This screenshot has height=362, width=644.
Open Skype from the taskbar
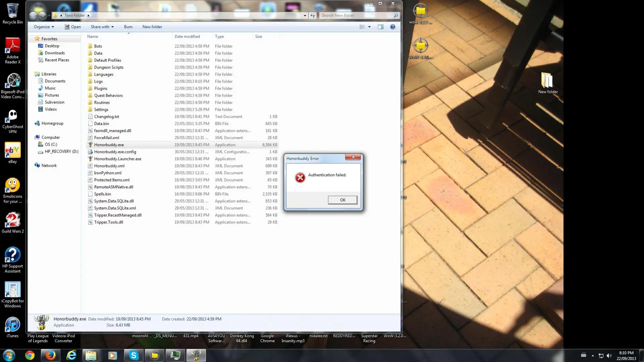[134, 355]
